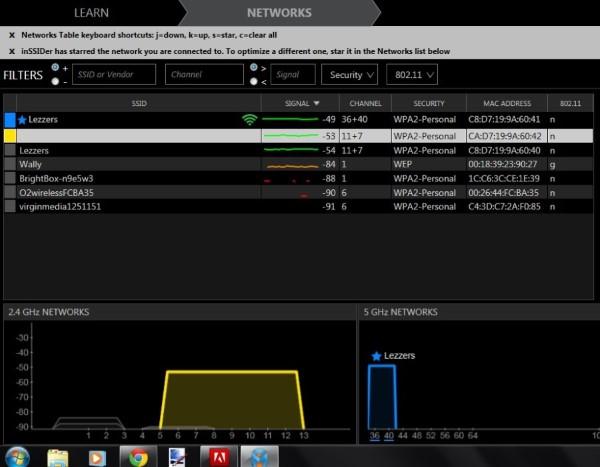Click the star on the 5 GHz graph

pos(376,356)
